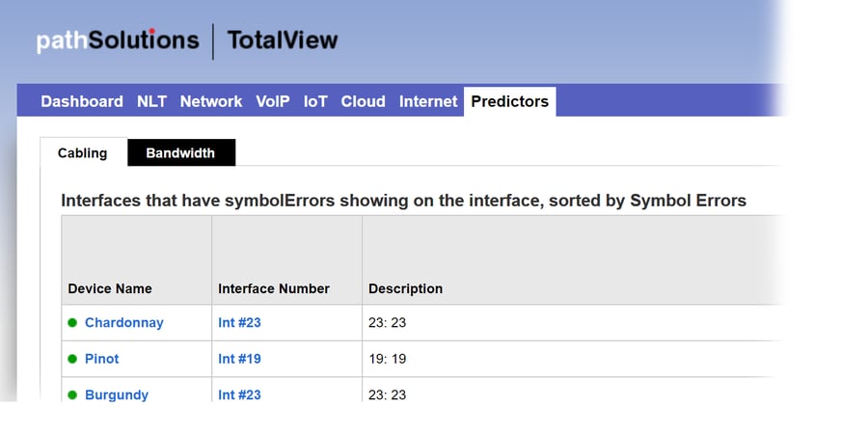Viewport: 868px width, 434px height.
Task: Open the Dashboard menu tab
Action: [82, 101]
